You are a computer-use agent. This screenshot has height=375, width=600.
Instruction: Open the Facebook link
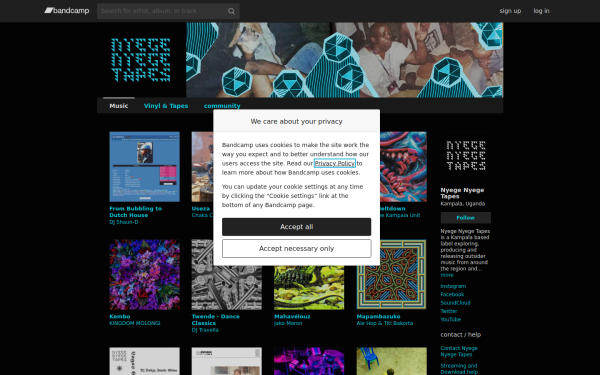(x=452, y=295)
